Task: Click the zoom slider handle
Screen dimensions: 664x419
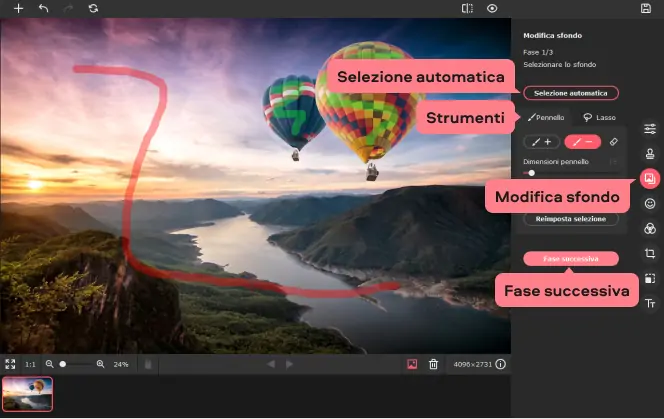Action: point(63,364)
